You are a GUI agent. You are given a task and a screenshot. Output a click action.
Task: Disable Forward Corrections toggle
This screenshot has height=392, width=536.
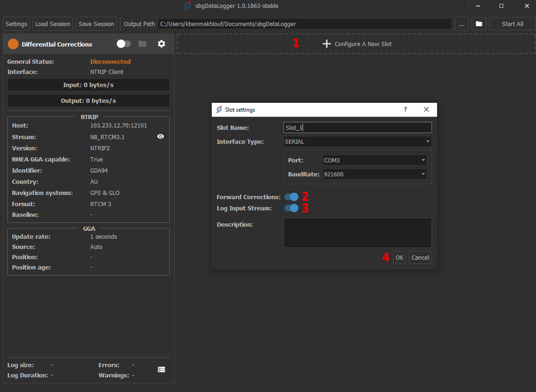point(291,197)
